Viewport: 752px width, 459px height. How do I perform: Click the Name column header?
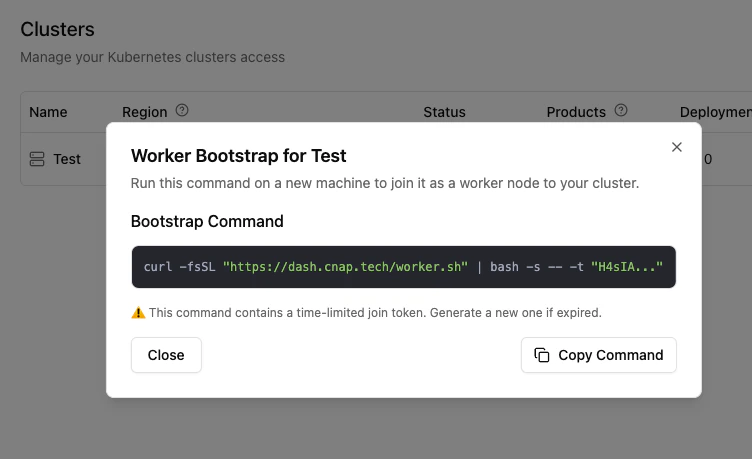[48, 112]
